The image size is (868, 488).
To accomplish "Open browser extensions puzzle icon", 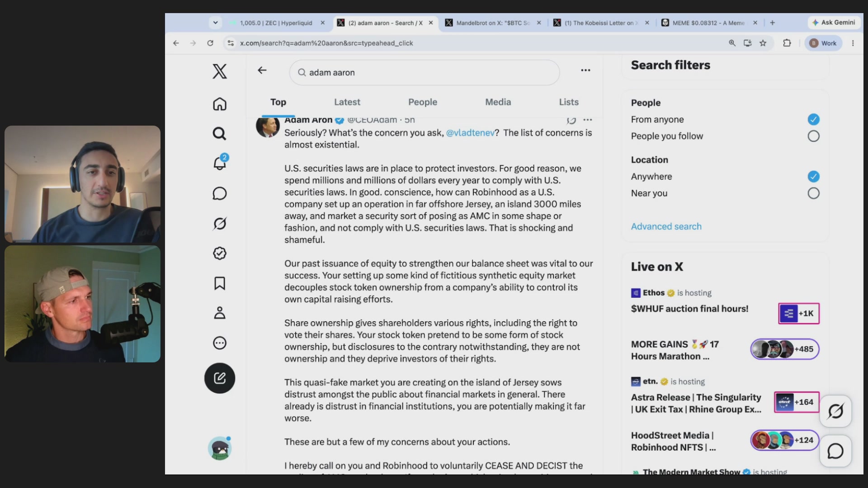I will [x=787, y=43].
